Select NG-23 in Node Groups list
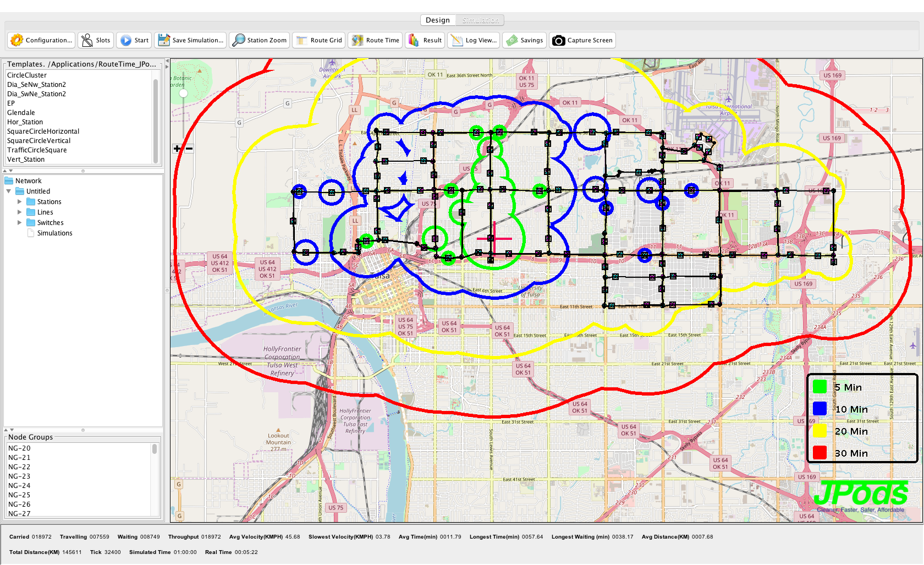924x565 pixels. 19,476
